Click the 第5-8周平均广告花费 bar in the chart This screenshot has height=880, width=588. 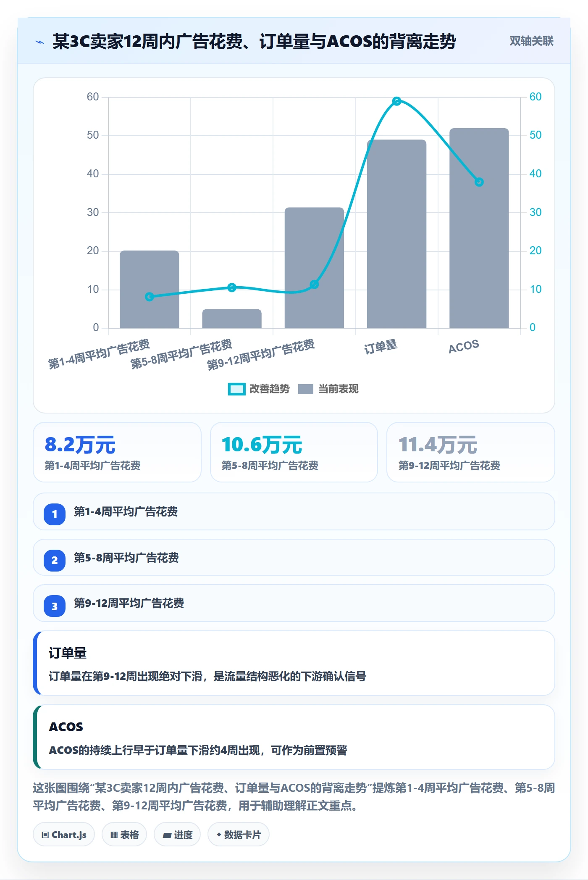[232, 319]
